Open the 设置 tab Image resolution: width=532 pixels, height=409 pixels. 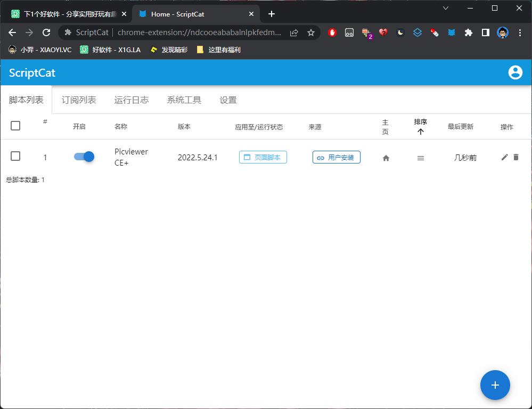click(228, 100)
